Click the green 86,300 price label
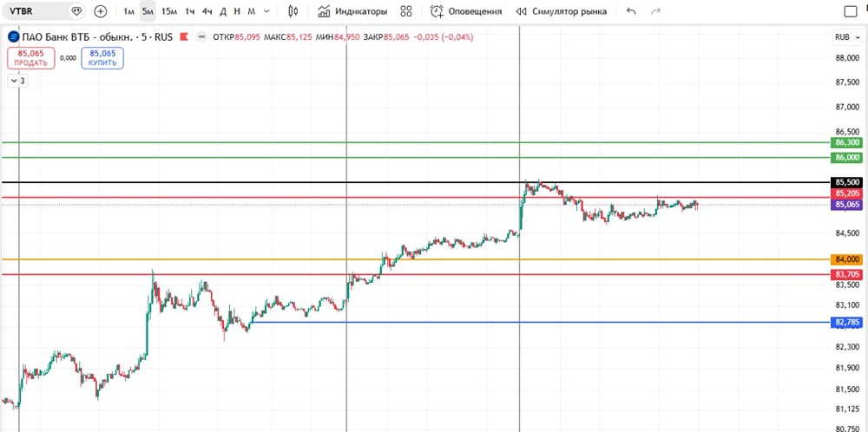 847,143
